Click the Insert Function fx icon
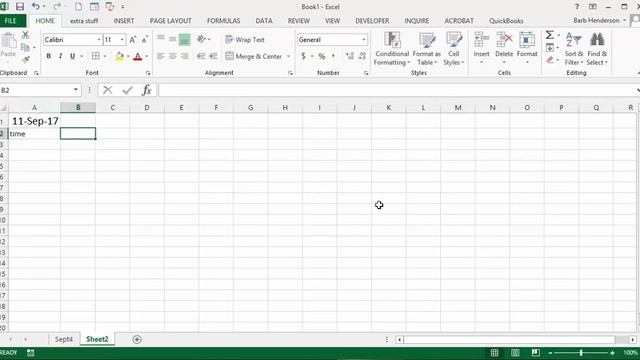Viewport: 640px width, 360px height. 147,90
